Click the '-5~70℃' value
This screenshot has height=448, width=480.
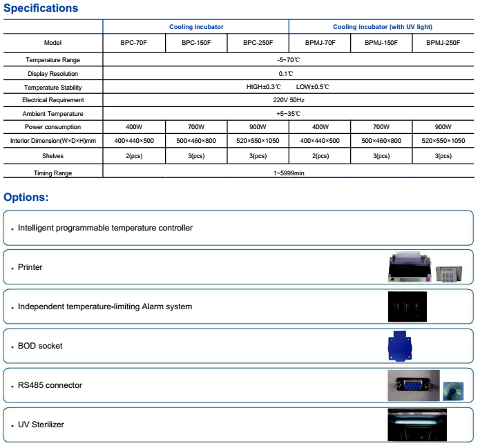click(289, 60)
